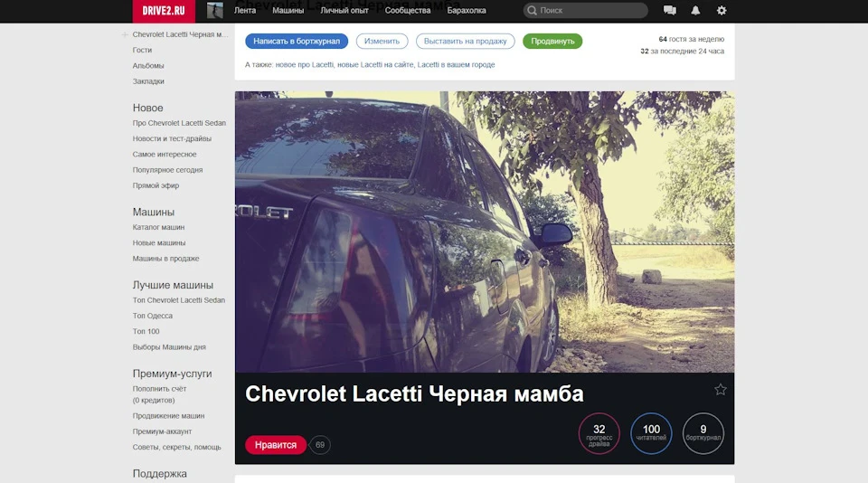The width and height of the screenshot is (868, 483).
Task: Open the Премиум-аккаунт link
Action: point(162,431)
